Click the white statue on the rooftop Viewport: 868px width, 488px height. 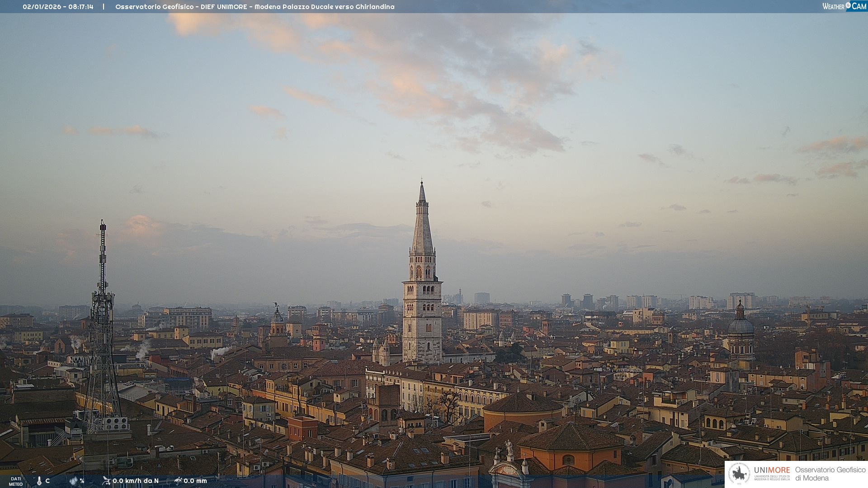click(509, 447)
